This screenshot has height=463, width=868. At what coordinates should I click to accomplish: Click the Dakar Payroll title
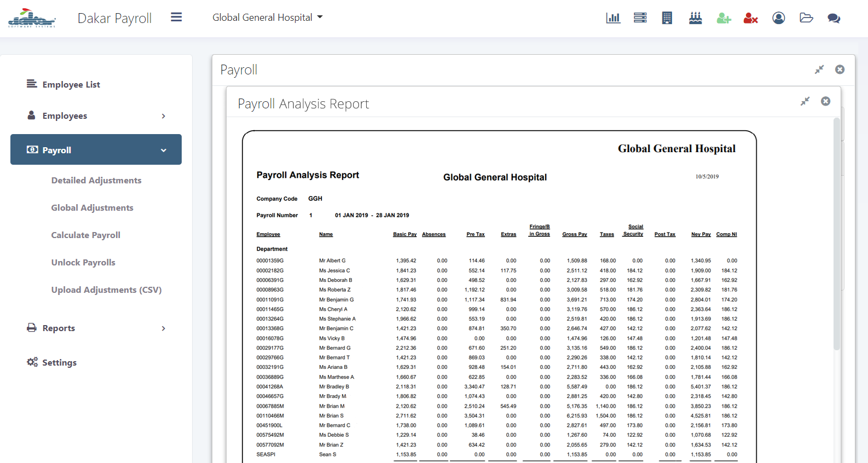114,18
